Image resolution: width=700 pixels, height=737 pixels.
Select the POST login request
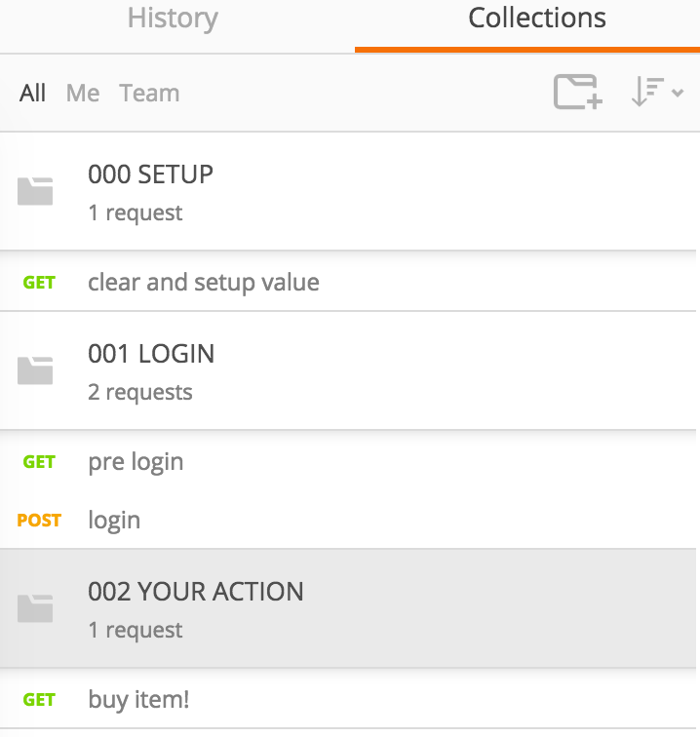[x=114, y=520]
